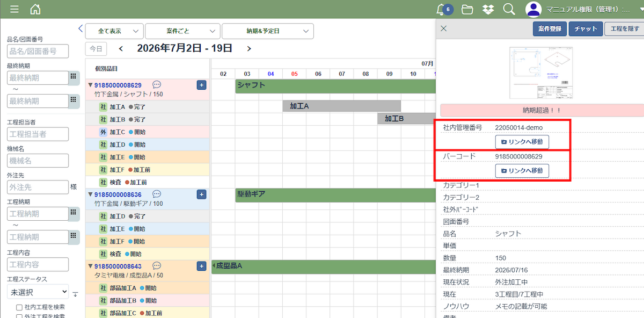This screenshot has width=644, height=318.
Task: Focus the 品名/図面番号 input field
Action: (x=38, y=51)
